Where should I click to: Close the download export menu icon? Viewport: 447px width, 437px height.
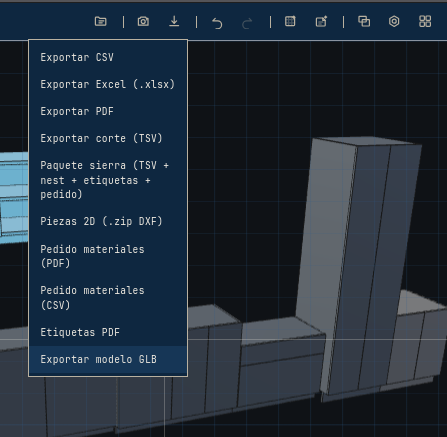(174, 22)
